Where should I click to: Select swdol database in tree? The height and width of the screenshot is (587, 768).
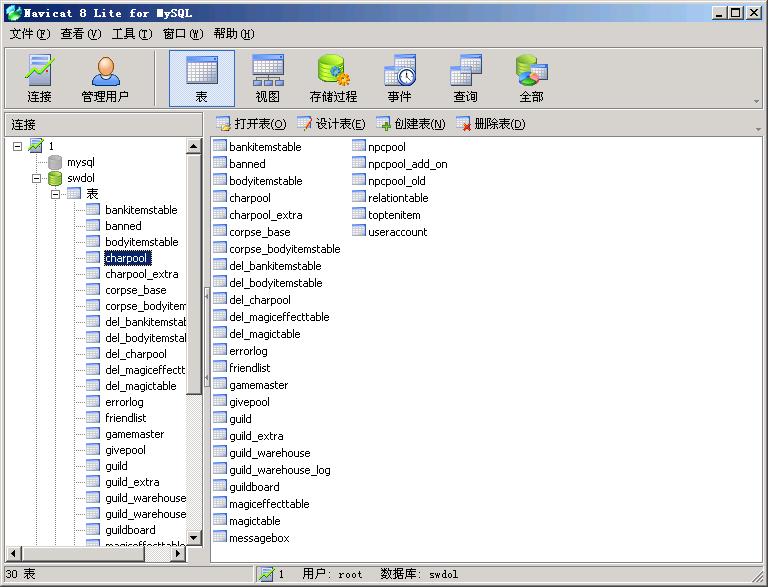(80, 178)
